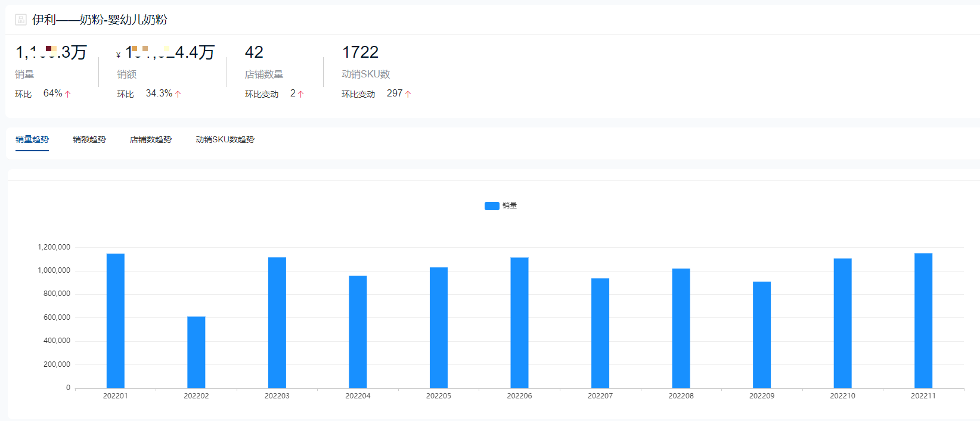This screenshot has height=421, width=980.
Task: Switch to the 销量趋势 tab
Action: 32,139
